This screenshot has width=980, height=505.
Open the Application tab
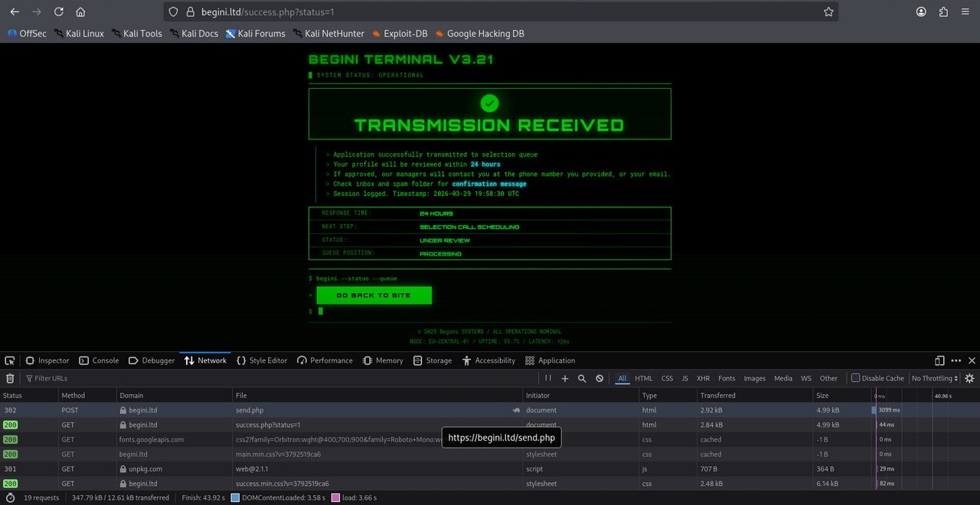(550, 360)
